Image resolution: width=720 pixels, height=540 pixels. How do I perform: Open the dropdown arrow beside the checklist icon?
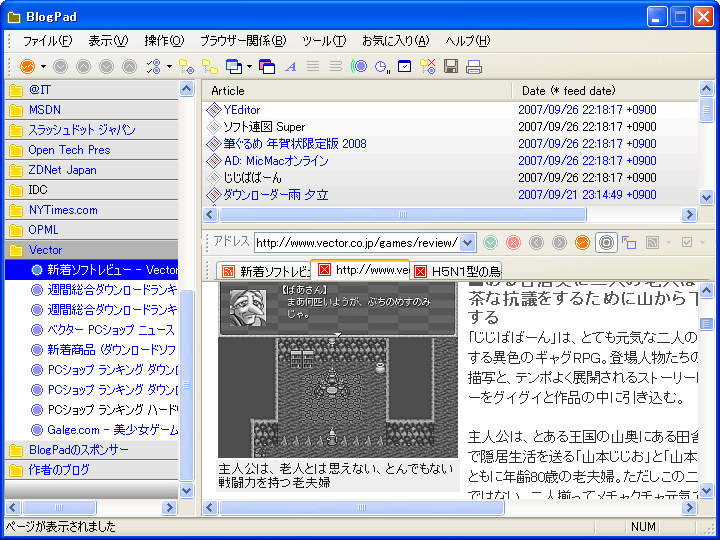[169, 67]
